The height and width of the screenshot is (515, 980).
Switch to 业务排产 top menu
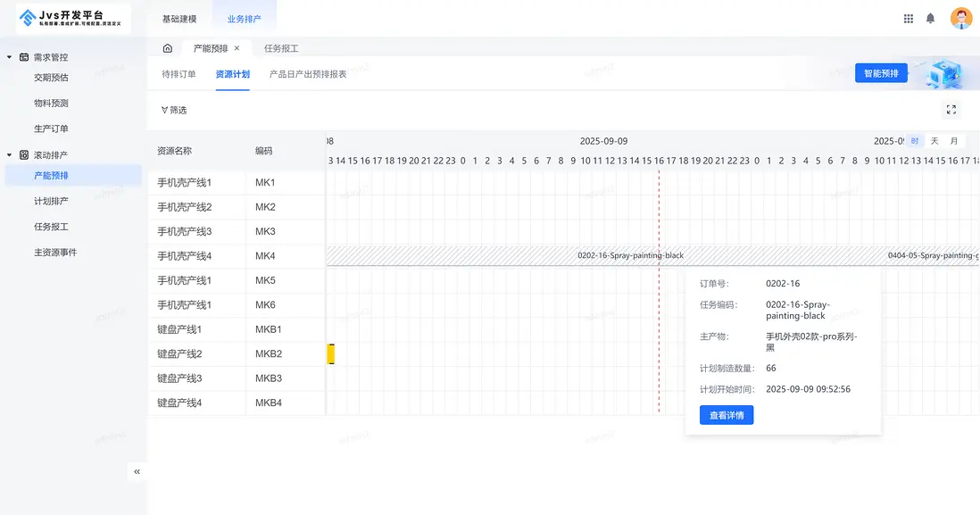(x=245, y=19)
